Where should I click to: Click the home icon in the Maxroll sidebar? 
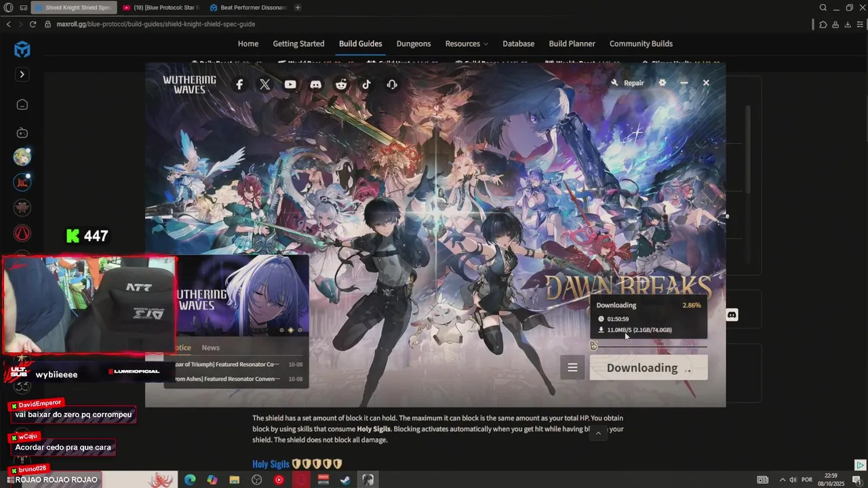pos(22,104)
